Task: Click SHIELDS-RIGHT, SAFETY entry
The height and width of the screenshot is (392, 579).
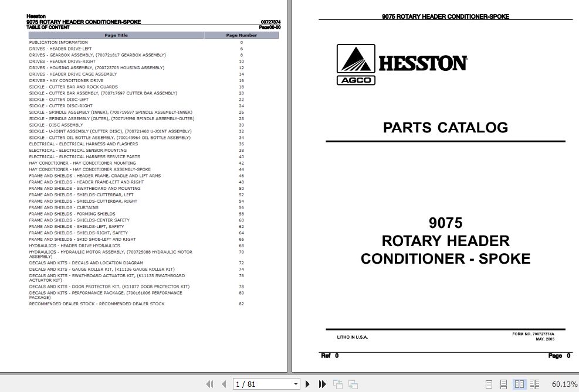Action: [x=78, y=233]
